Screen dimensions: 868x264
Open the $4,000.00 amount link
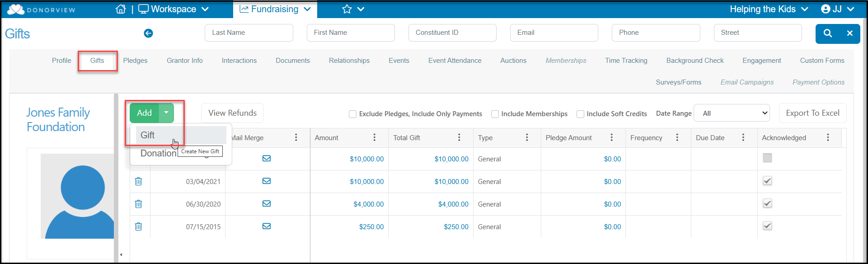pos(369,204)
